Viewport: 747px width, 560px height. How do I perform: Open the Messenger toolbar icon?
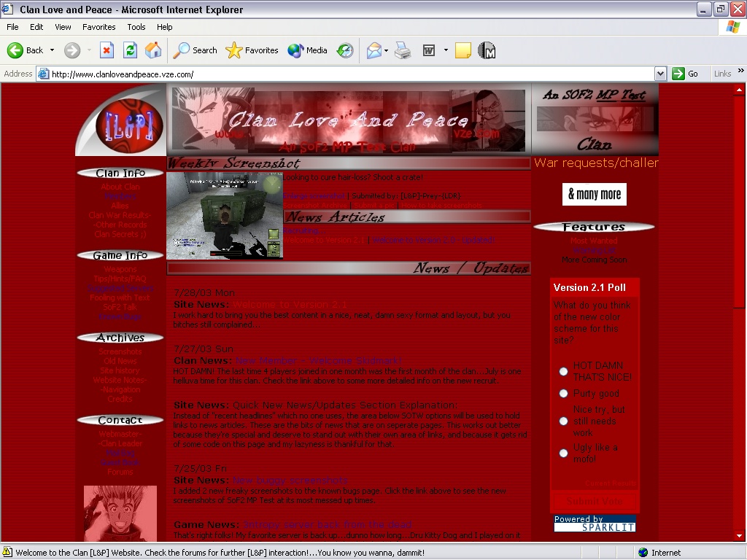pos(487,50)
